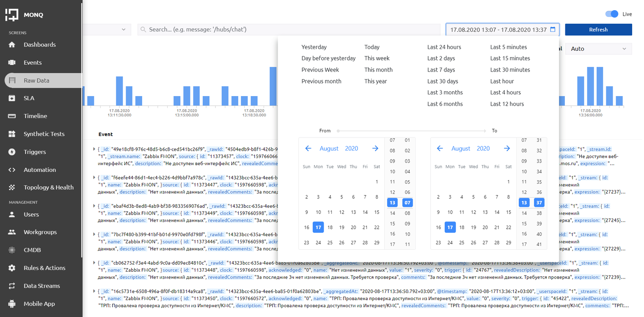Click the date range input field

502,30
